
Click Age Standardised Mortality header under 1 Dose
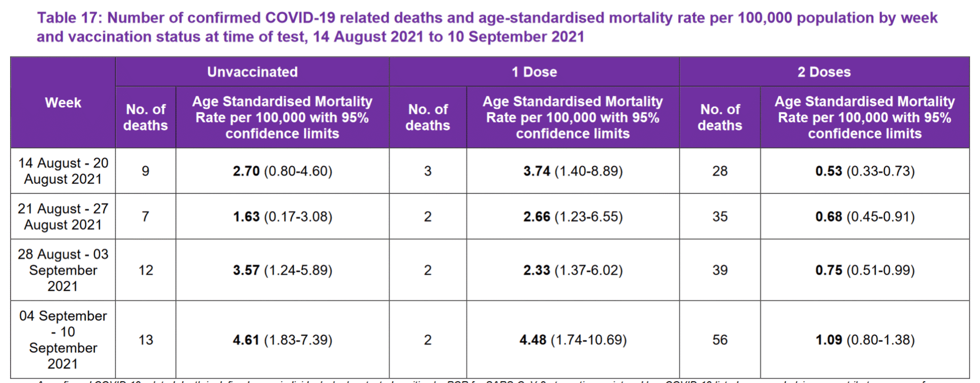572,117
